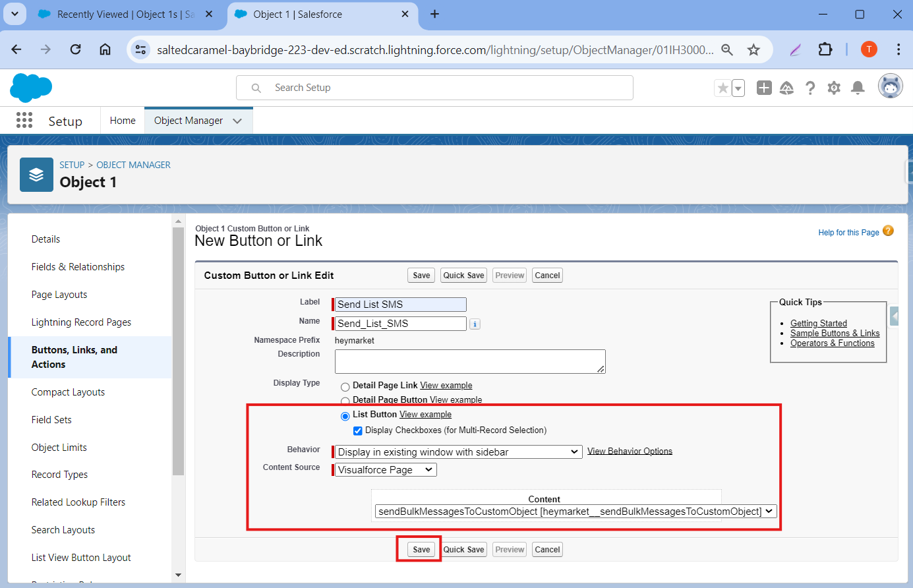Select the Detail Page Link radio button
The image size is (913, 588).
tap(345, 387)
